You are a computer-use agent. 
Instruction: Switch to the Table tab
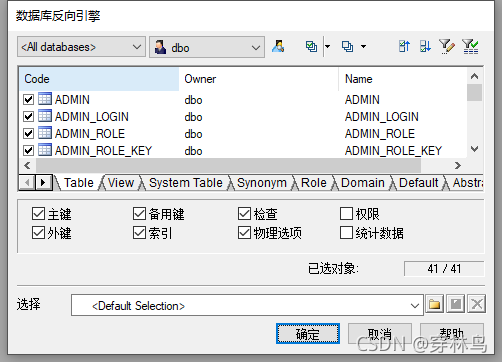[x=79, y=183]
